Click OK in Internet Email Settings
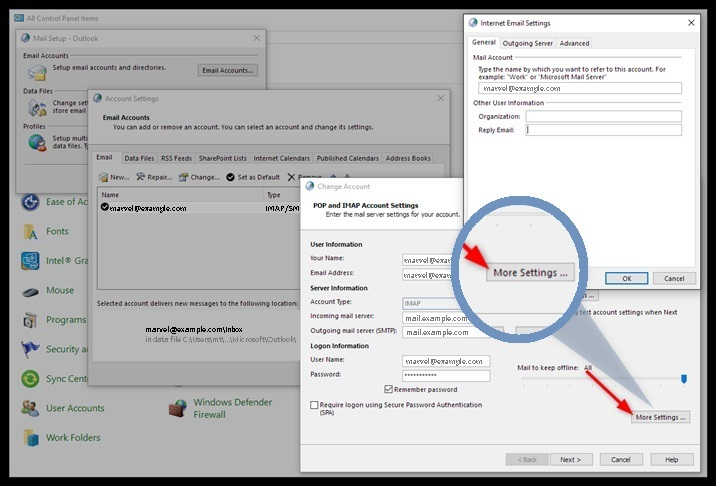This screenshot has height=486, width=716. coord(626,278)
